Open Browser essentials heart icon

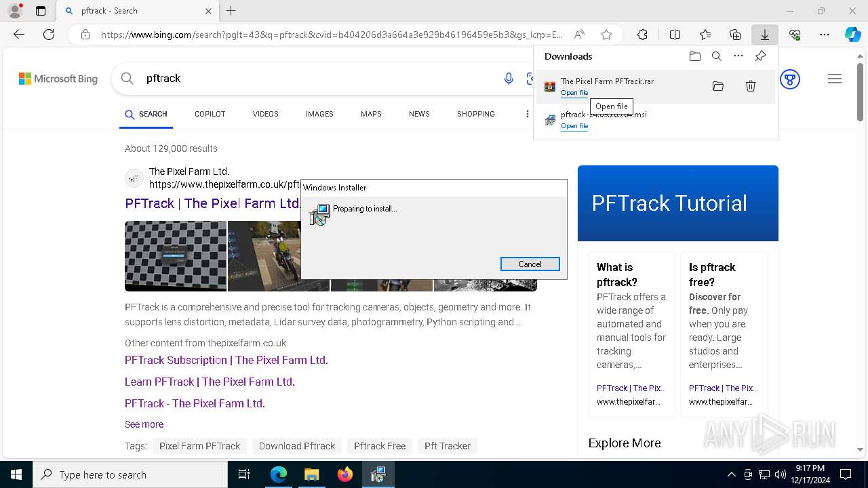[x=795, y=35]
